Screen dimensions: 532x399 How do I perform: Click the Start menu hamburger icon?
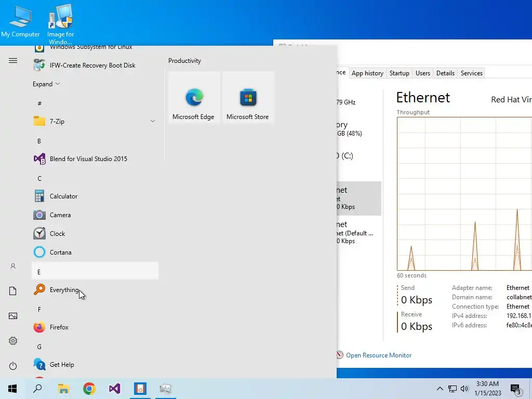[13, 61]
